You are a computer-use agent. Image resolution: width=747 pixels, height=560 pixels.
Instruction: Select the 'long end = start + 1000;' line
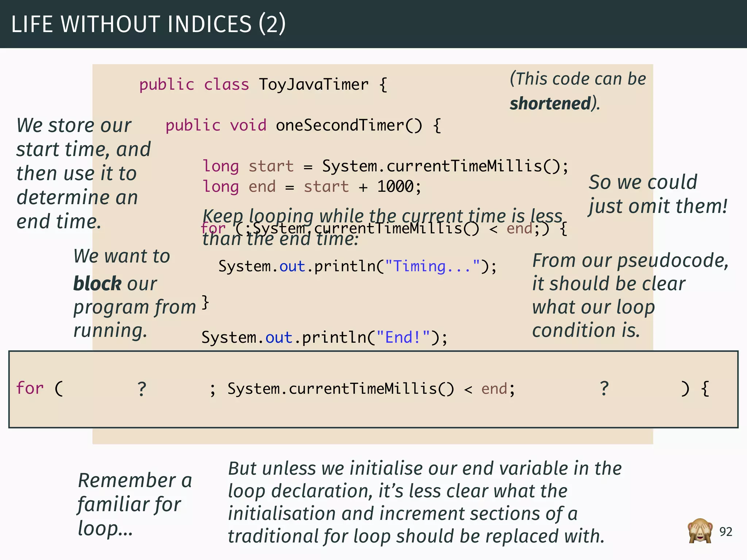point(312,187)
